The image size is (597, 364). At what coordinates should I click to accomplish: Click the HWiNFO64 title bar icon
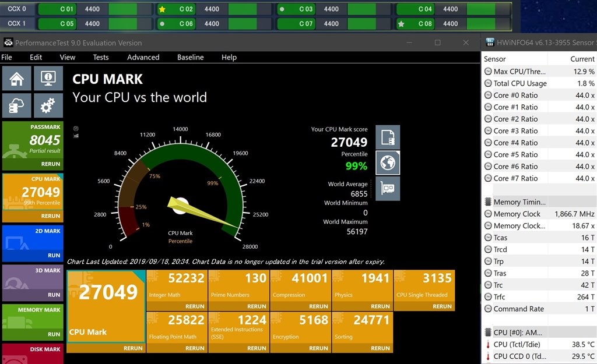click(490, 42)
